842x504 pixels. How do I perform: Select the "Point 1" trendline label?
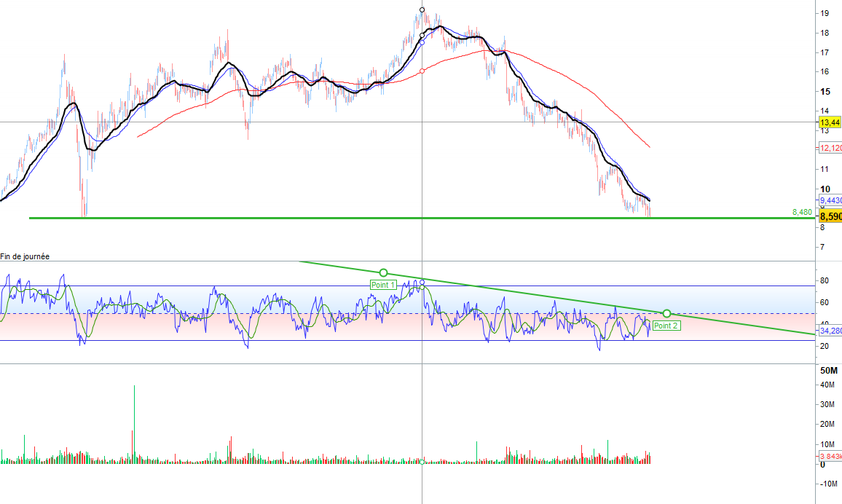pos(383,285)
